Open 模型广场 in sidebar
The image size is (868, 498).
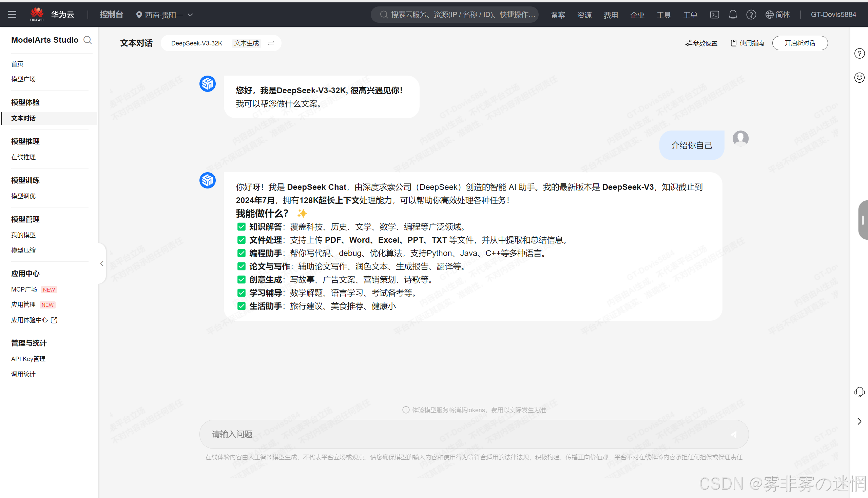point(23,79)
